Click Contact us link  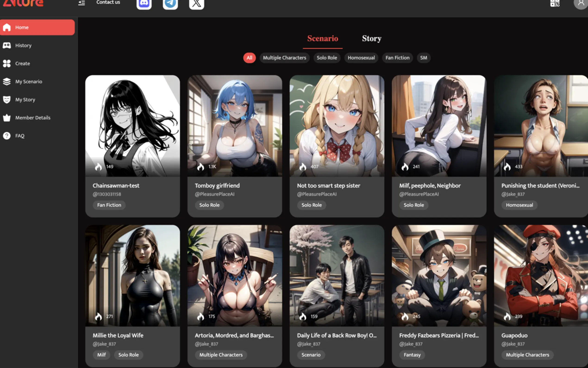(x=108, y=3)
